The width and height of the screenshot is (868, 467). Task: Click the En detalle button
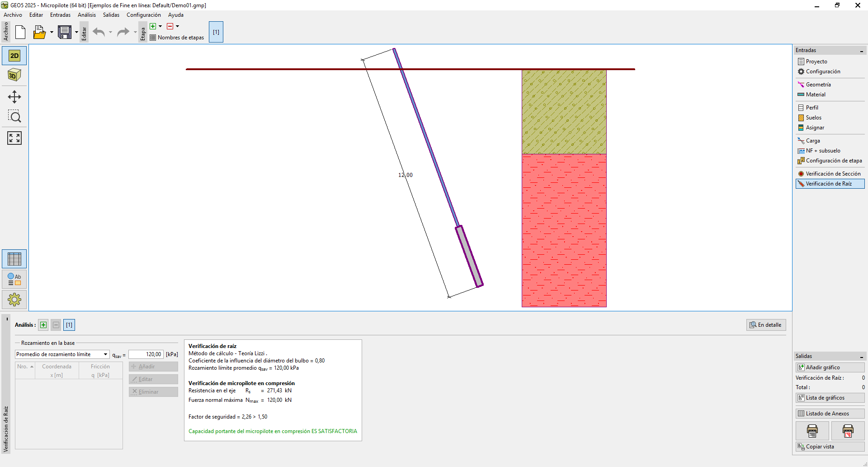tap(766, 325)
